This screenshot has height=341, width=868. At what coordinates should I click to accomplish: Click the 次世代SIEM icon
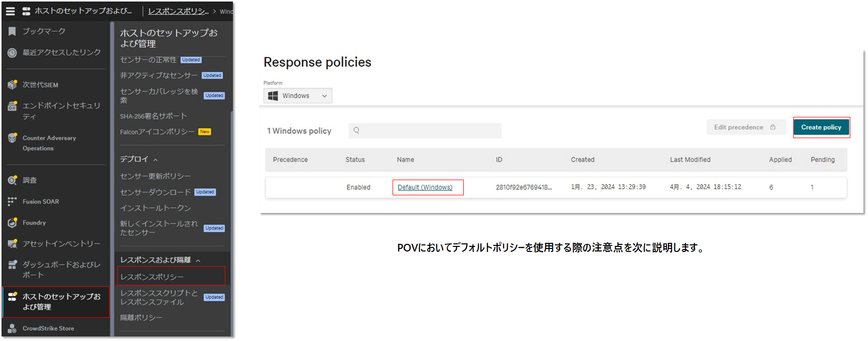(x=12, y=84)
